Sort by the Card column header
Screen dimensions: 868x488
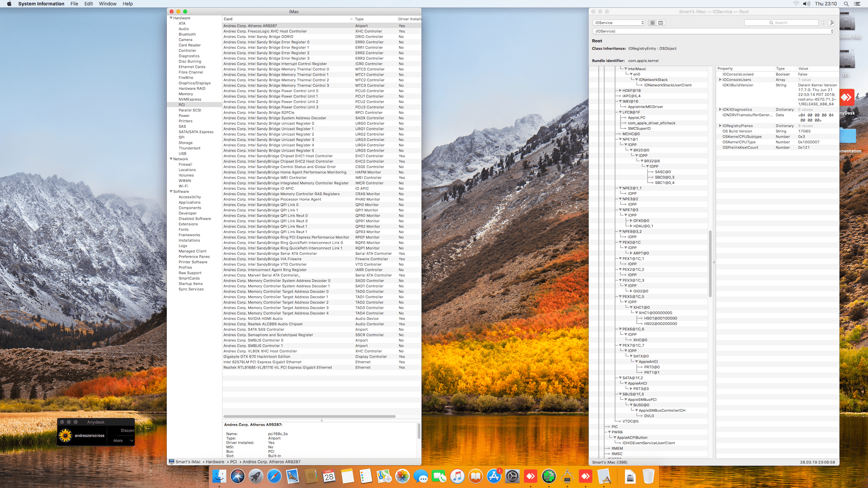click(288, 19)
